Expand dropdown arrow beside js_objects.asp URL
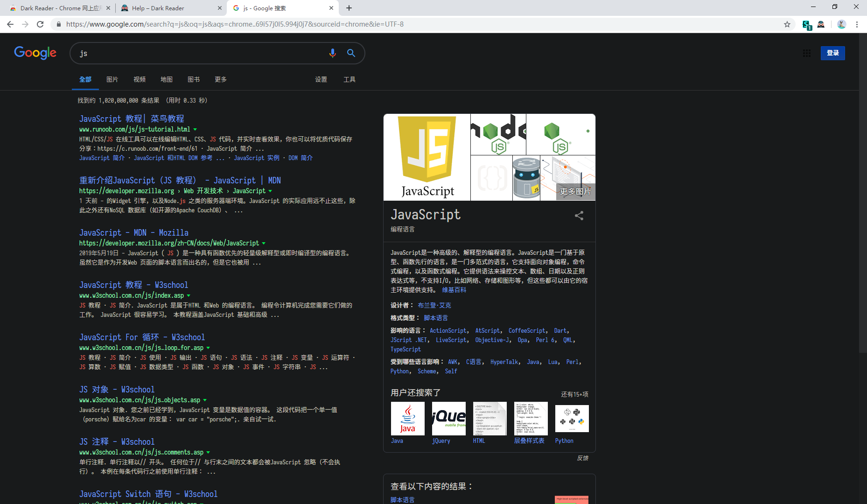 tap(205, 400)
